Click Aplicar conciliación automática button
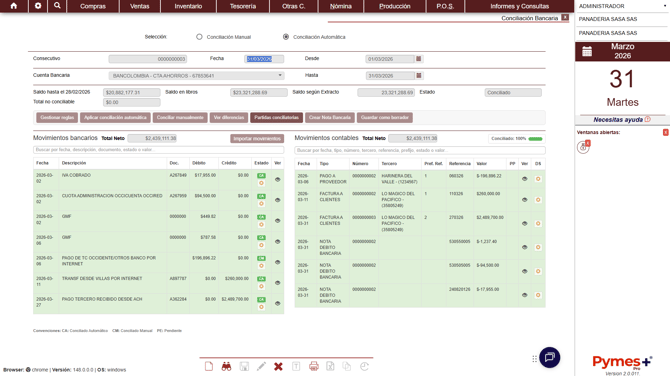Image resolution: width=670 pixels, height=376 pixels. pyautogui.click(x=115, y=118)
